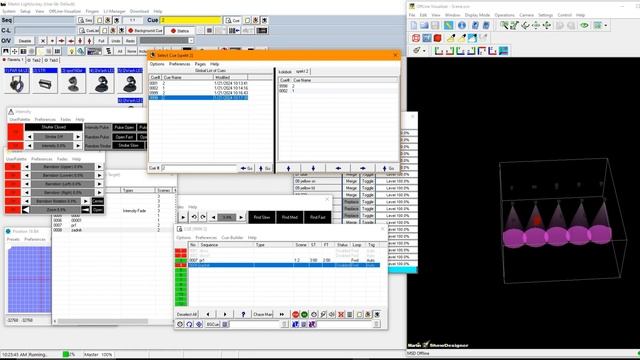Switch to the Tab2 fixture tab

coord(34,60)
